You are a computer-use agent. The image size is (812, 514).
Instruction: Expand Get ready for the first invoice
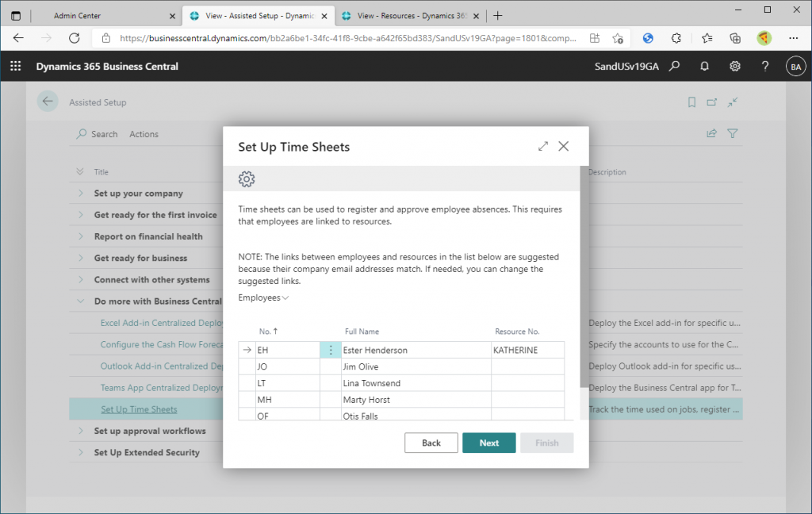coord(81,214)
